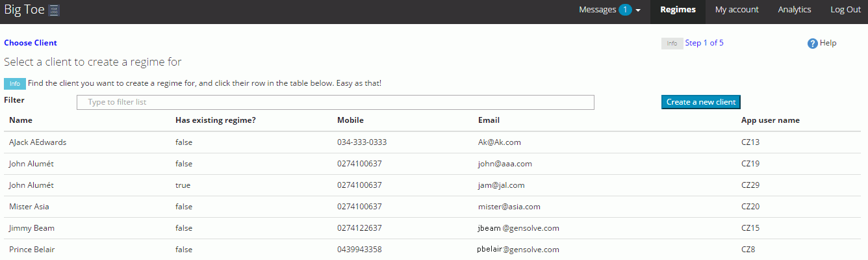Pick the Jimmy Beam client row
Viewport: 868px width, 260px height.
tap(31, 228)
